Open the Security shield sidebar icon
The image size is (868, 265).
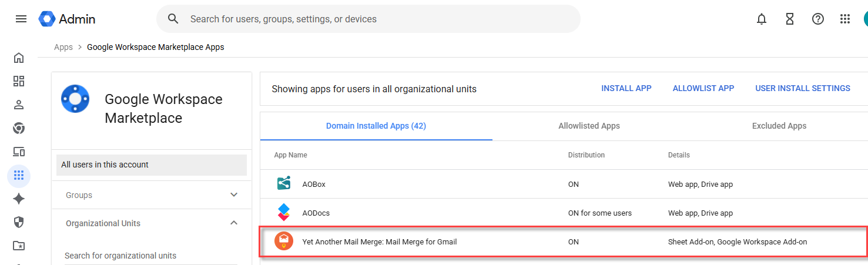[19, 222]
